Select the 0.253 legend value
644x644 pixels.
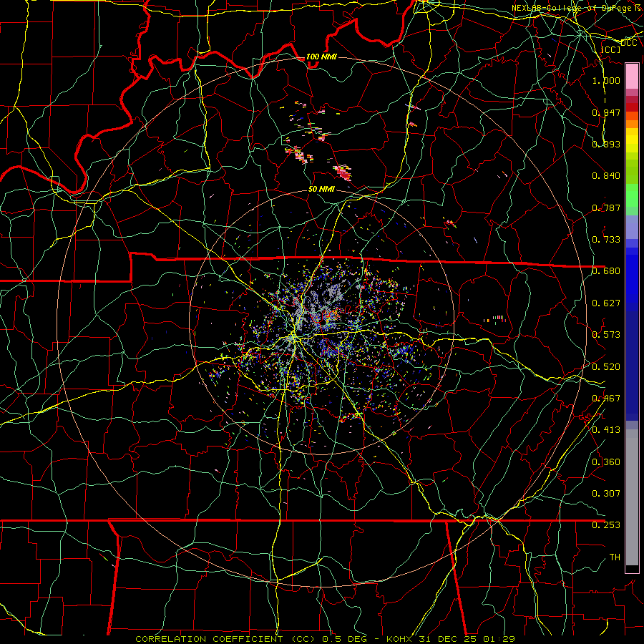click(606, 525)
